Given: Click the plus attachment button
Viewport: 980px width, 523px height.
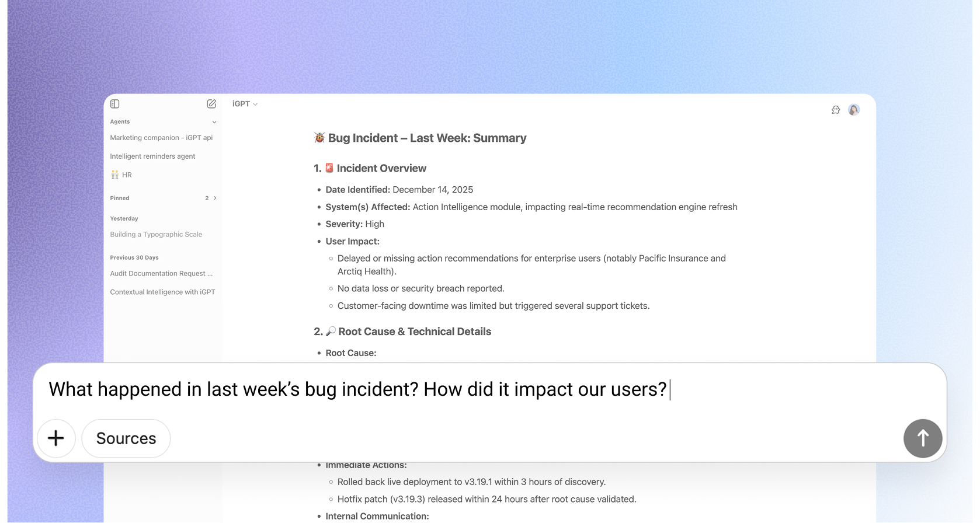Looking at the screenshot, I should [56, 438].
